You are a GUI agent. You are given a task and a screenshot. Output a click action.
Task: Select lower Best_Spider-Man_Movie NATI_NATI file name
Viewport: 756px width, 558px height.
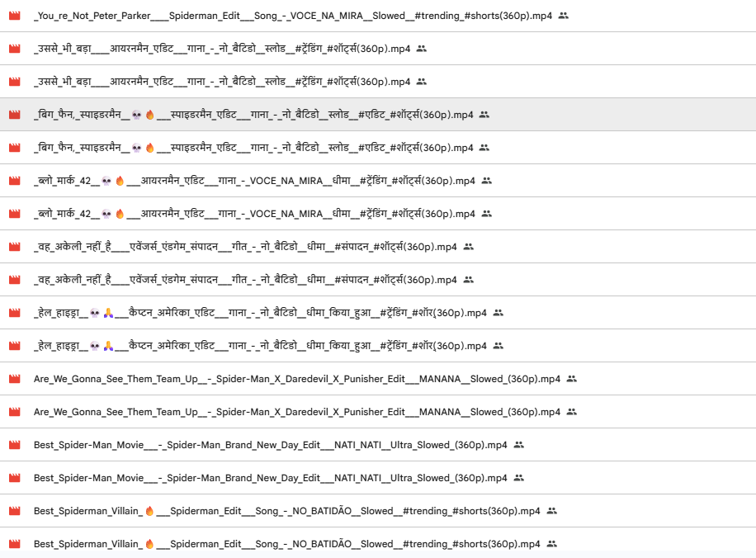click(x=271, y=478)
